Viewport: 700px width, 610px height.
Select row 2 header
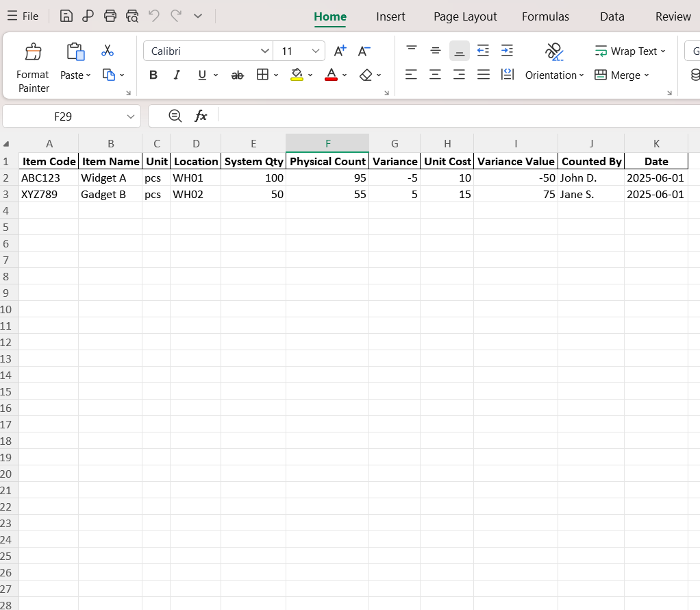click(5, 178)
